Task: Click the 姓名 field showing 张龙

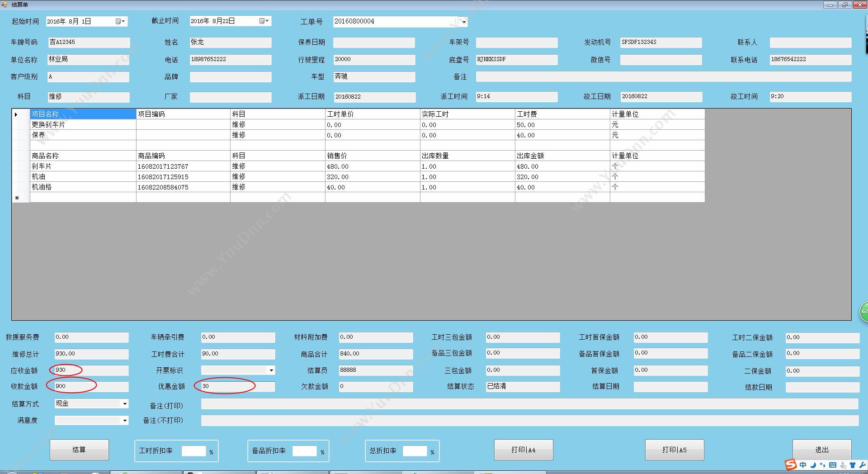Action: click(231, 43)
